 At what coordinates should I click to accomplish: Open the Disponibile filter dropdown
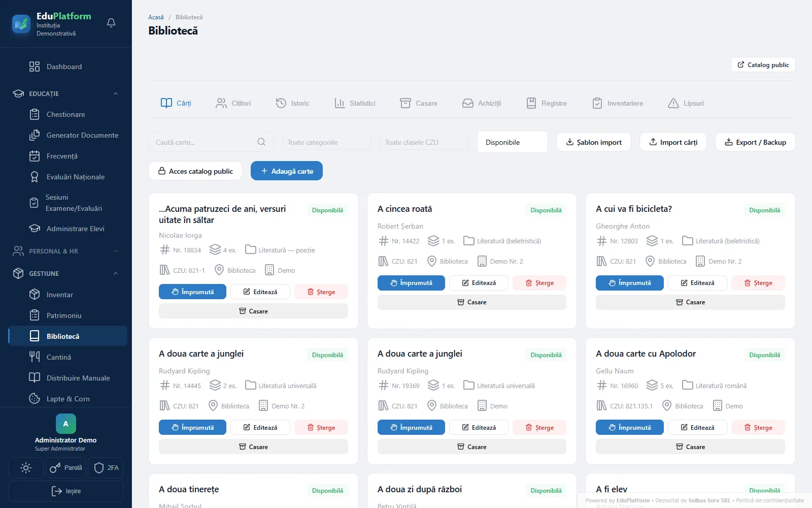tap(513, 142)
